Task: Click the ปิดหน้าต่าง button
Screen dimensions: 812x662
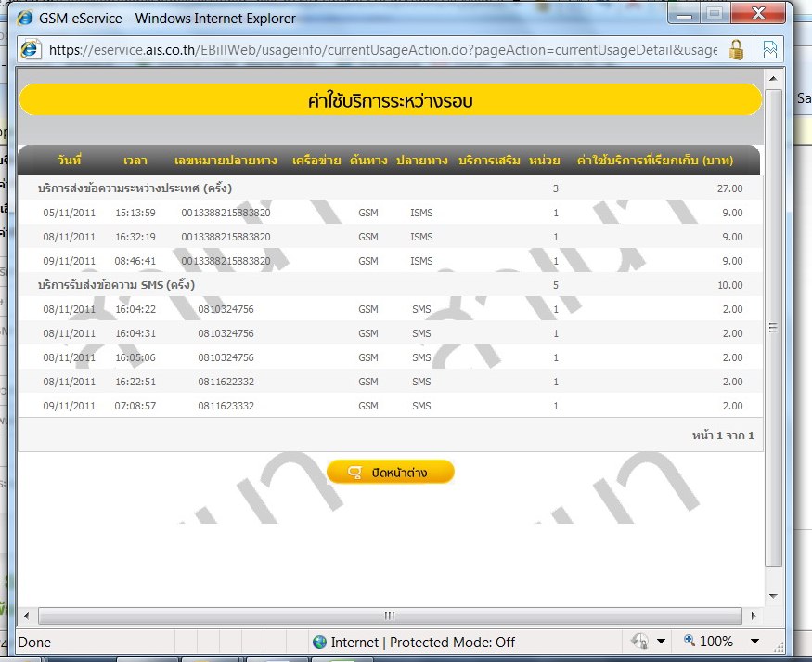Action: (x=391, y=472)
